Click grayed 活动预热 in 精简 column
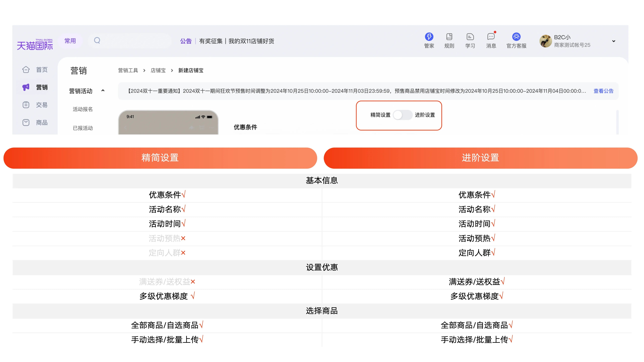The height and width of the screenshot is (362, 644). point(165,238)
